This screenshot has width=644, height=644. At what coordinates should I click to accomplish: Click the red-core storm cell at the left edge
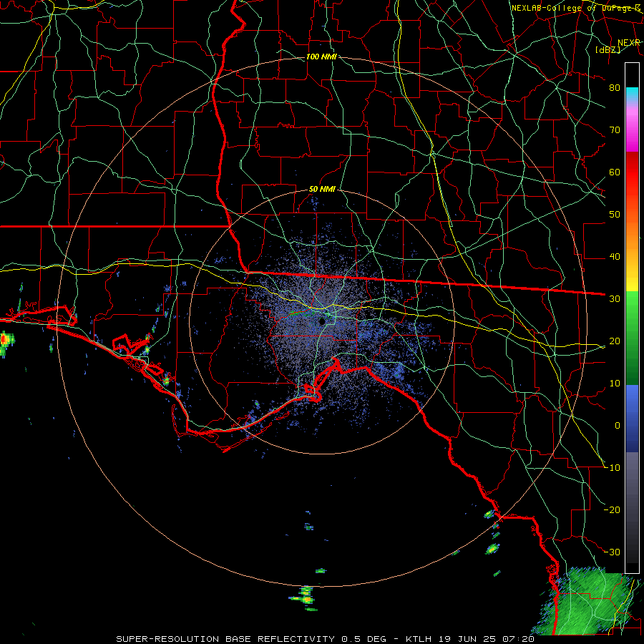click(6, 341)
